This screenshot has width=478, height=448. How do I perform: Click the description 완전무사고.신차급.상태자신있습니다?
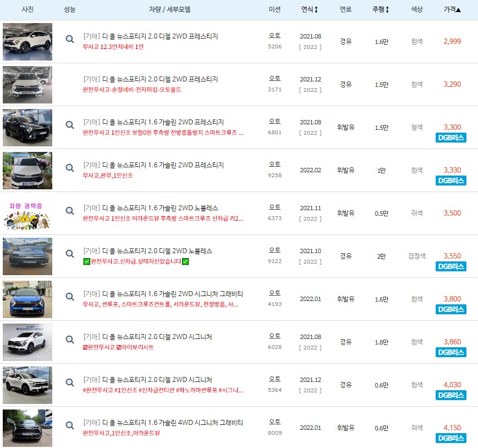point(136,261)
